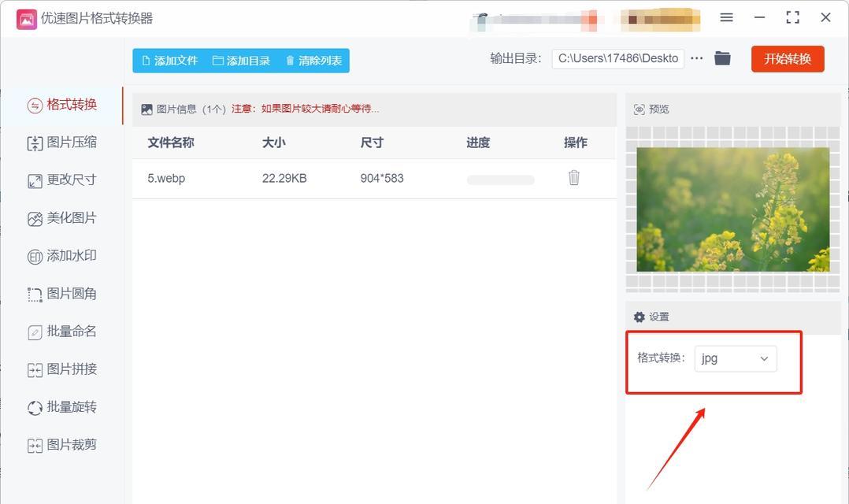Click the picture icon beside 图片信息
Screen dimensions: 849x504
[x=146, y=109]
